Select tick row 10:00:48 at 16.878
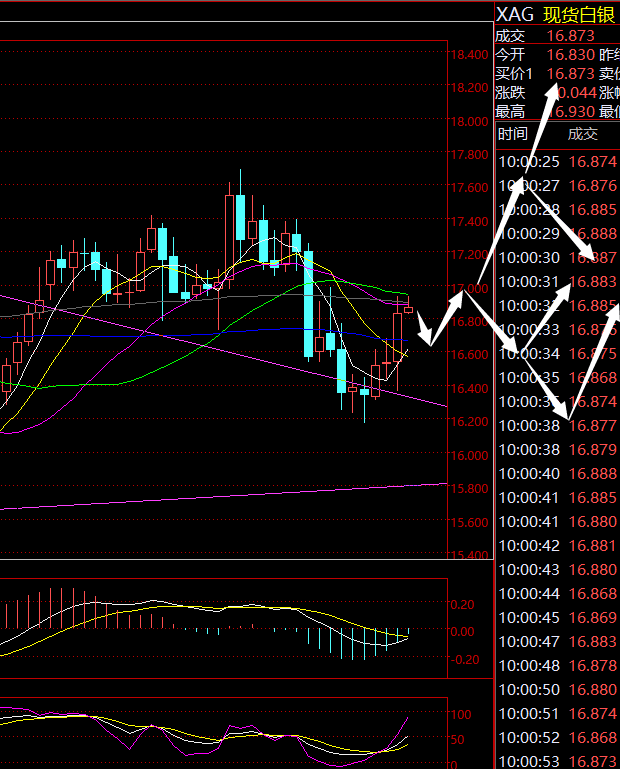This screenshot has height=769, width=620. [558, 666]
